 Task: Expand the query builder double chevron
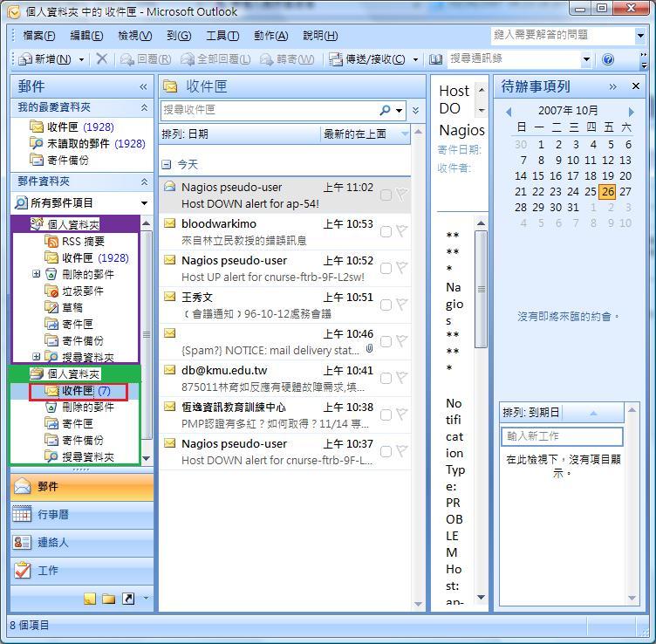(415, 111)
